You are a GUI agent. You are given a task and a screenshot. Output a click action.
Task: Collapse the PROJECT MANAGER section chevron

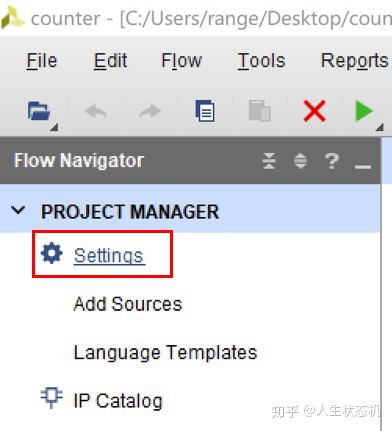[x=18, y=210]
